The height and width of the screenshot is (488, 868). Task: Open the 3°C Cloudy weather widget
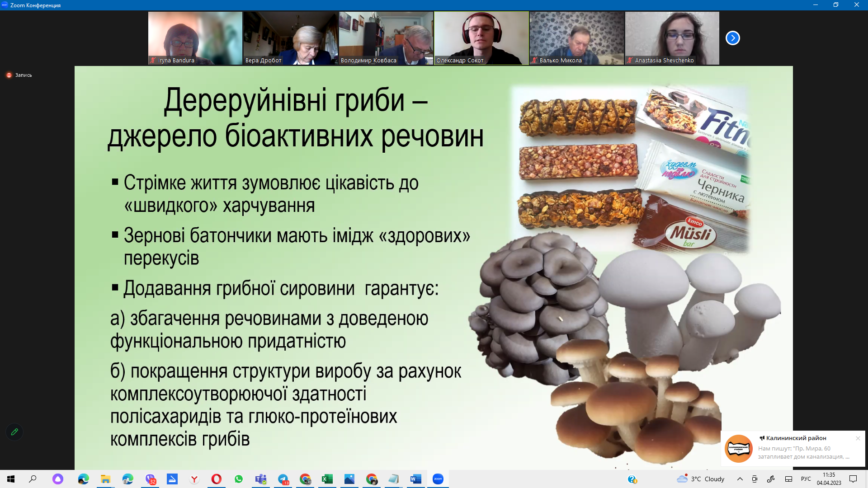pos(701,479)
